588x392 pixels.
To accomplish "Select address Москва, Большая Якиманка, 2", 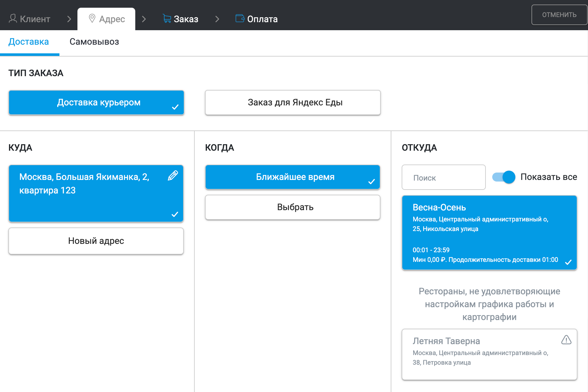I will tap(96, 193).
